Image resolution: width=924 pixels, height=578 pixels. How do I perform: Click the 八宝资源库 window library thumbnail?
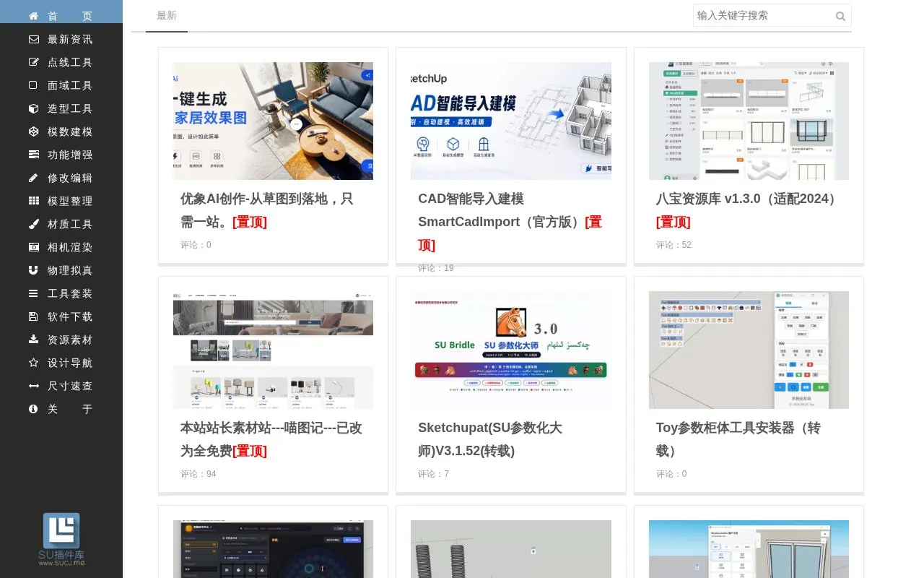[x=749, y=121]
